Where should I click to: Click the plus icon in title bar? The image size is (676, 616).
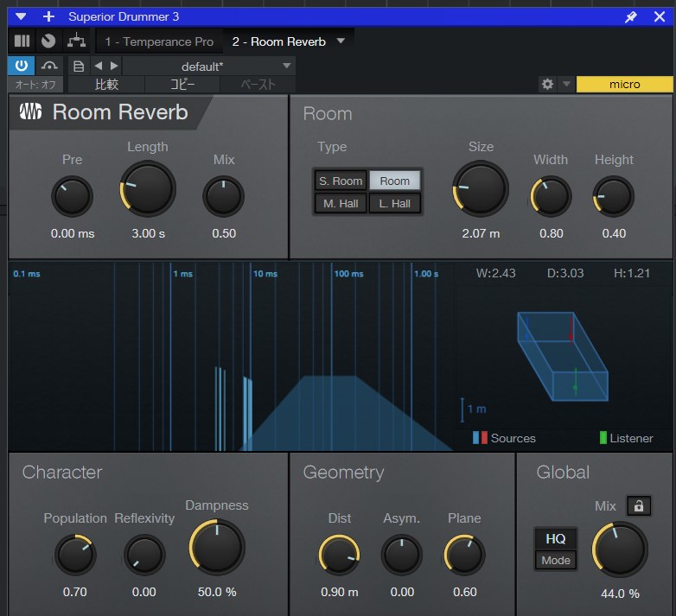[x=48, y=16]
